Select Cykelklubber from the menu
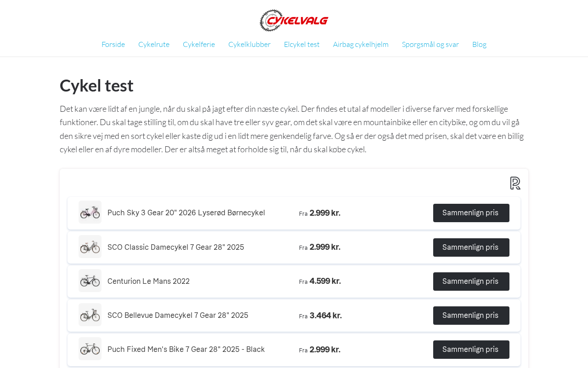 pyautogui.click(x=249, y=44)
